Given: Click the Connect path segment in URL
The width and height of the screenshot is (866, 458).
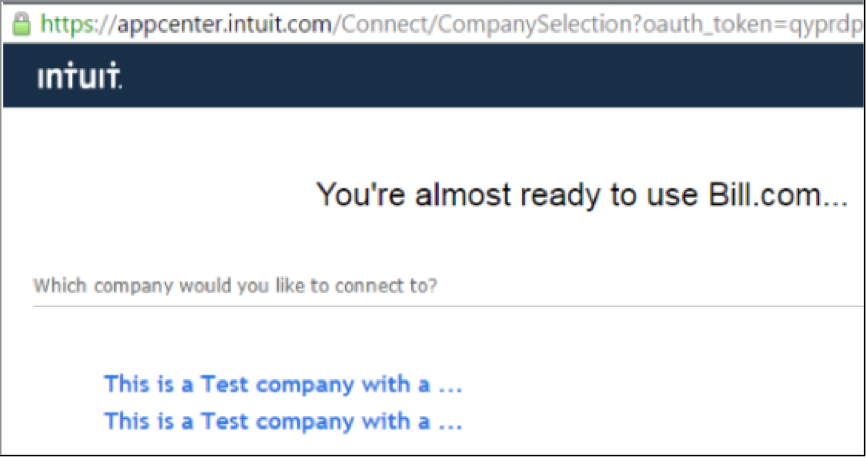Looking at the screenshot, I should 384,24.
